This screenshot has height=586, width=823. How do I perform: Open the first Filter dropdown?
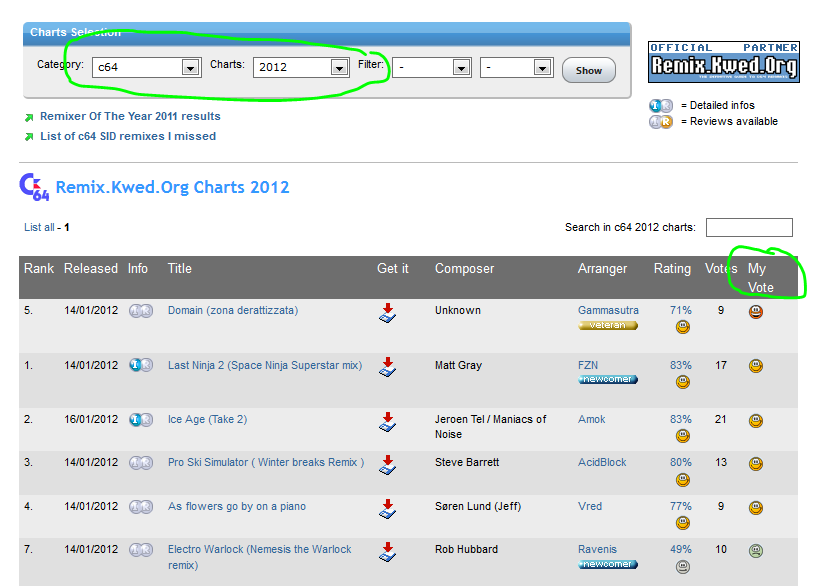coord(431,68)
